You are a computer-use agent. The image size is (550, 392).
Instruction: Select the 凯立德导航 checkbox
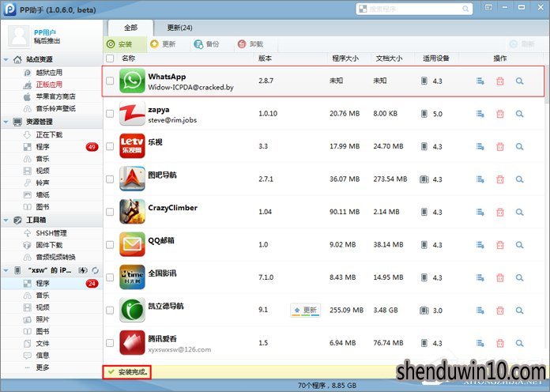(110, 311)
